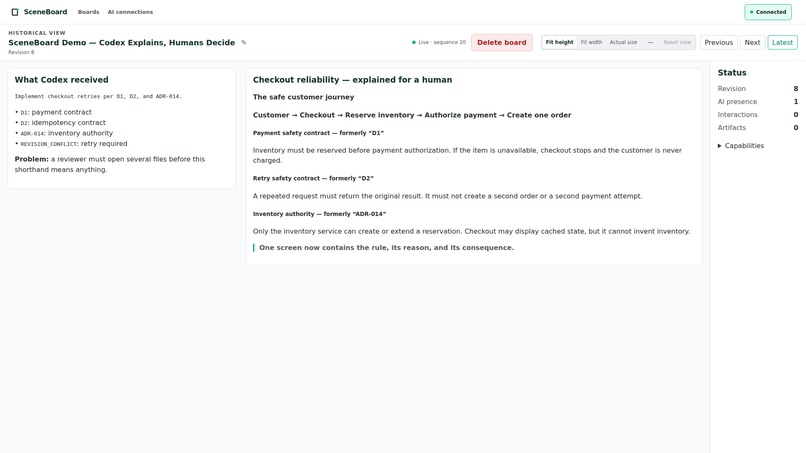Click the Retry safety contract heading
Viewport: 806px width, 453px height.
click(x=313, y=178)
